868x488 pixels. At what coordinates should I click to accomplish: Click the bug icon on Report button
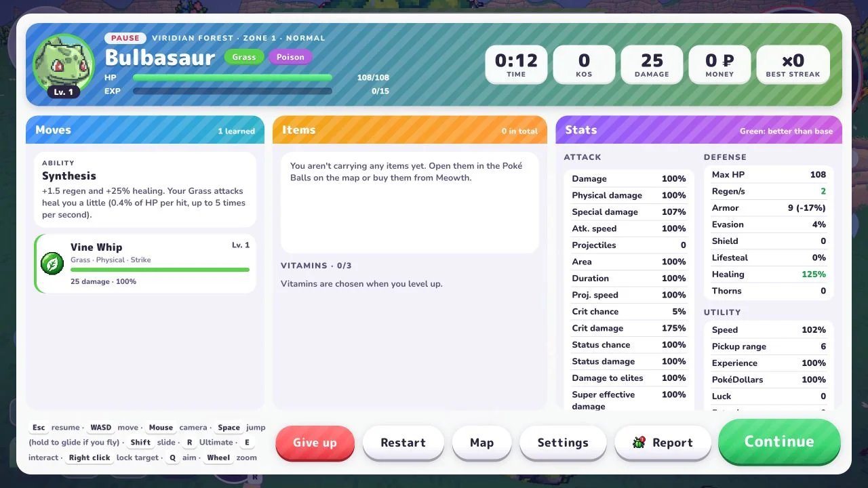pyautogui.click(x=639, y=443)
